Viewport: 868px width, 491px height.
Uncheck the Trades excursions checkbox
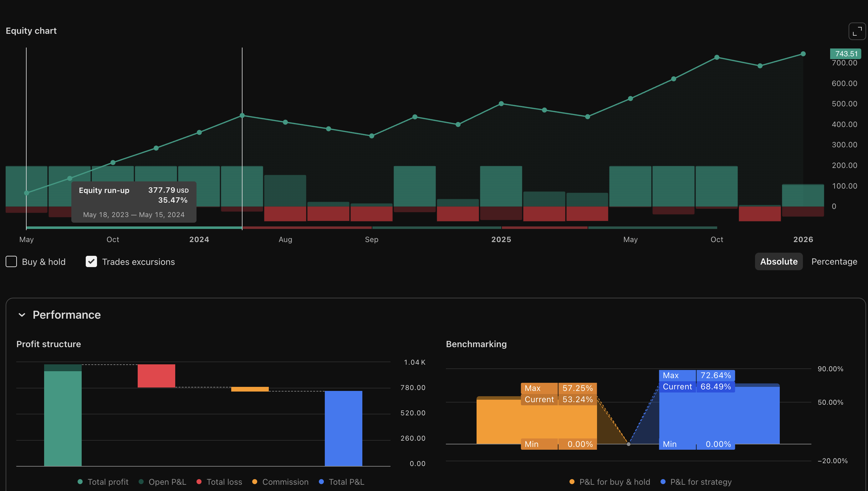91,262
